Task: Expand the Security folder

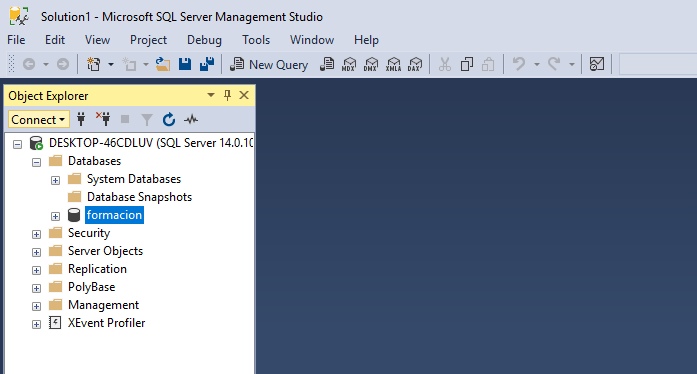Action: click(x=36, y=234)
